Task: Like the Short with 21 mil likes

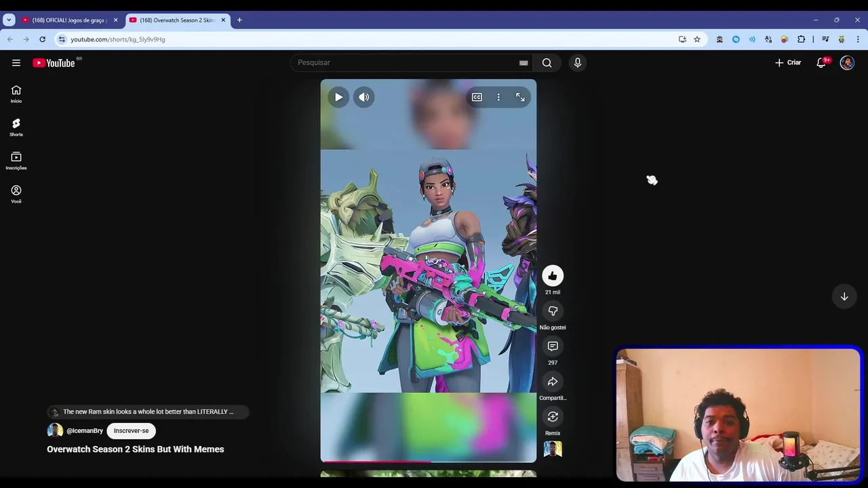Action: coord(553,275)
